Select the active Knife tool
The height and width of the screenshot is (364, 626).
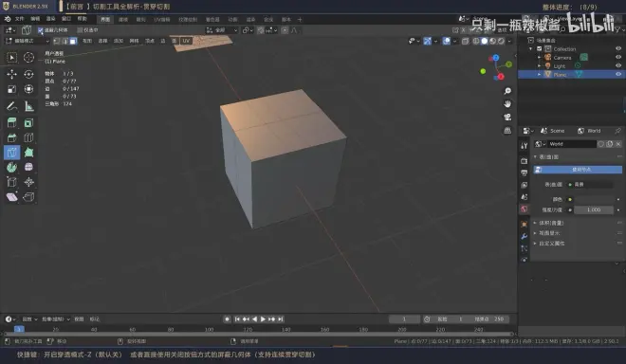pyautogui.click(x=11, y=153)
